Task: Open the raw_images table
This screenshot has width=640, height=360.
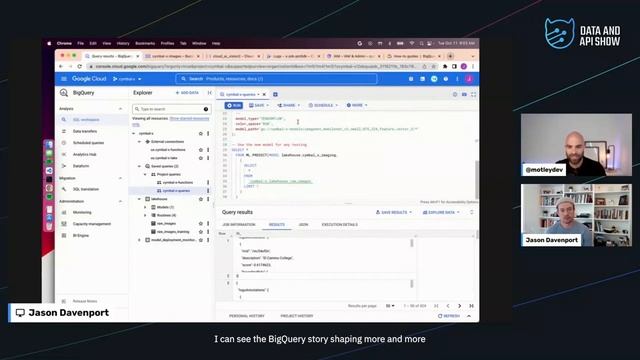Action: [166, 224]
